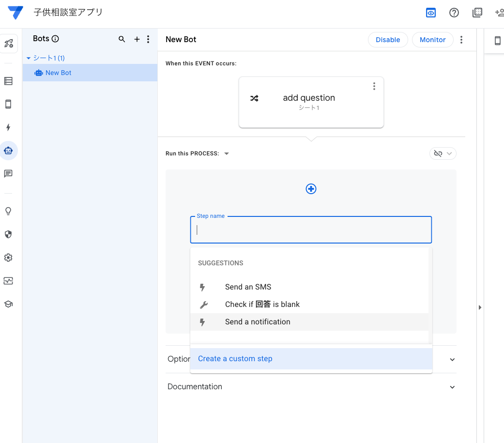Open the app preview eye icon
The width and height of the screenshot is (504, 443).
pos(431,13)
